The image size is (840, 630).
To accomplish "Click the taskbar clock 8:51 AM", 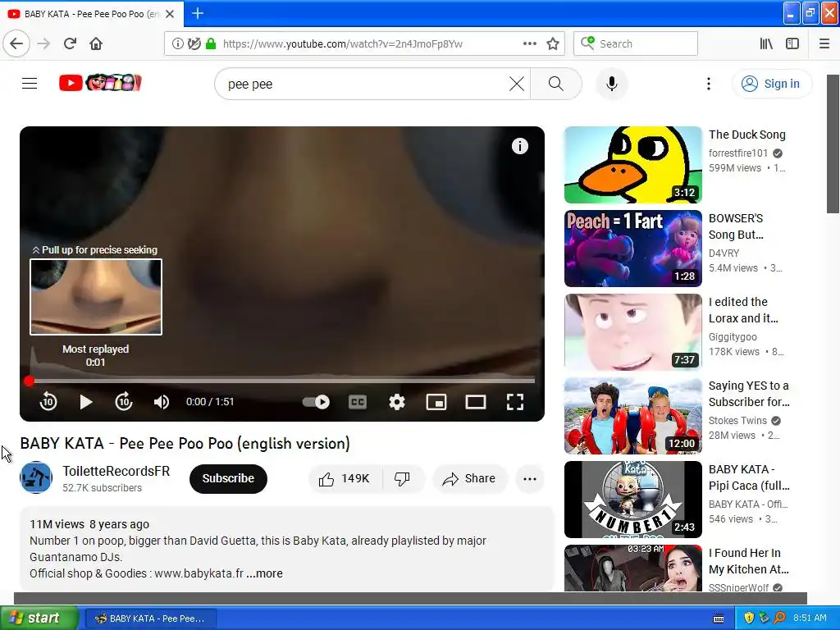I will pyautogui.click(x=810, y=618).
